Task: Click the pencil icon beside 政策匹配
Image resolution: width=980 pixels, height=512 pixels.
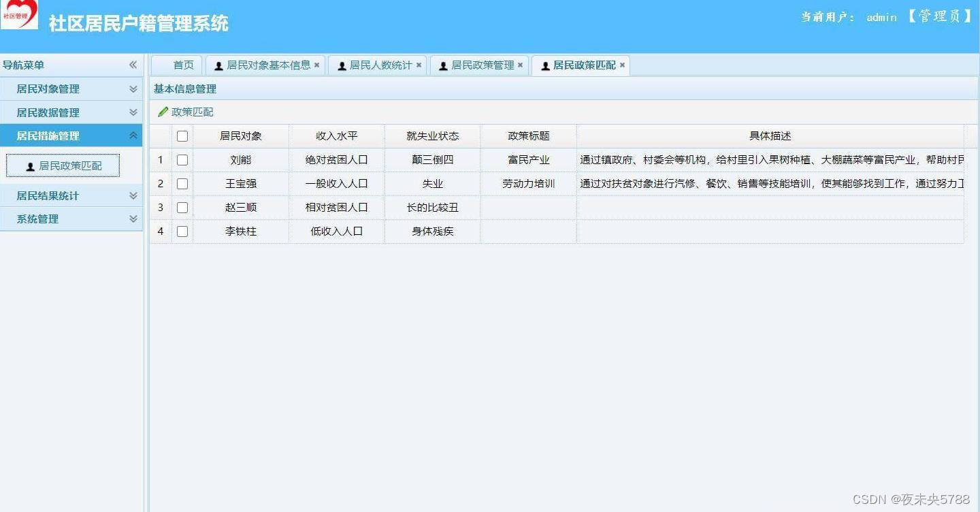Action: [x=163, y=112]
